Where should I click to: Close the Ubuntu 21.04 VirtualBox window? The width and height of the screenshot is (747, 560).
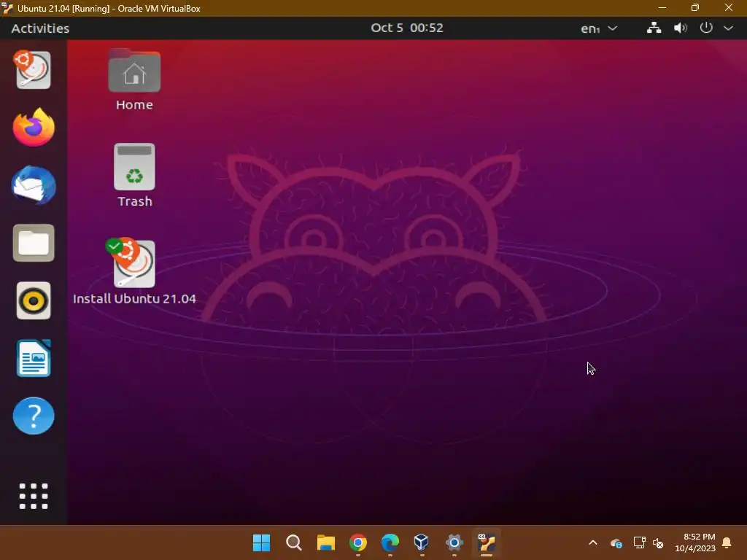click(729, 8)
